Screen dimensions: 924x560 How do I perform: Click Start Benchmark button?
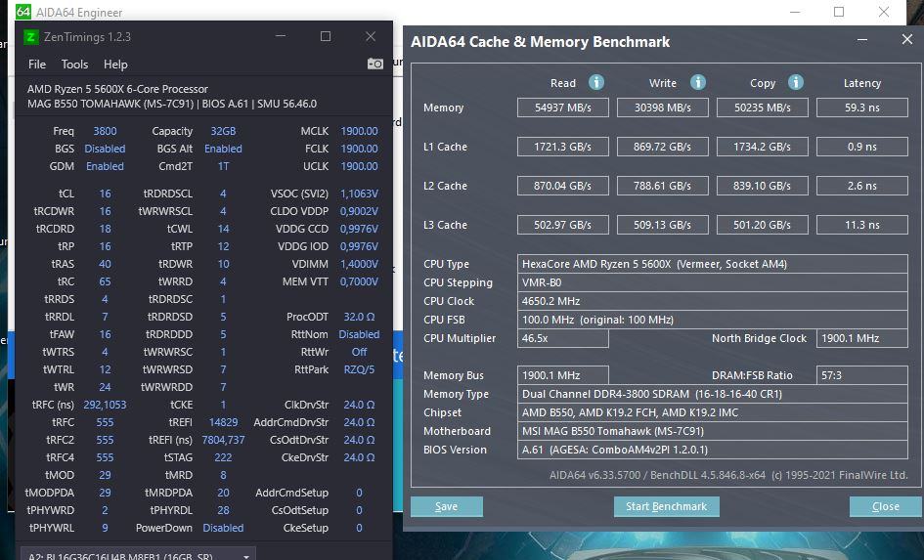[667, 506]
